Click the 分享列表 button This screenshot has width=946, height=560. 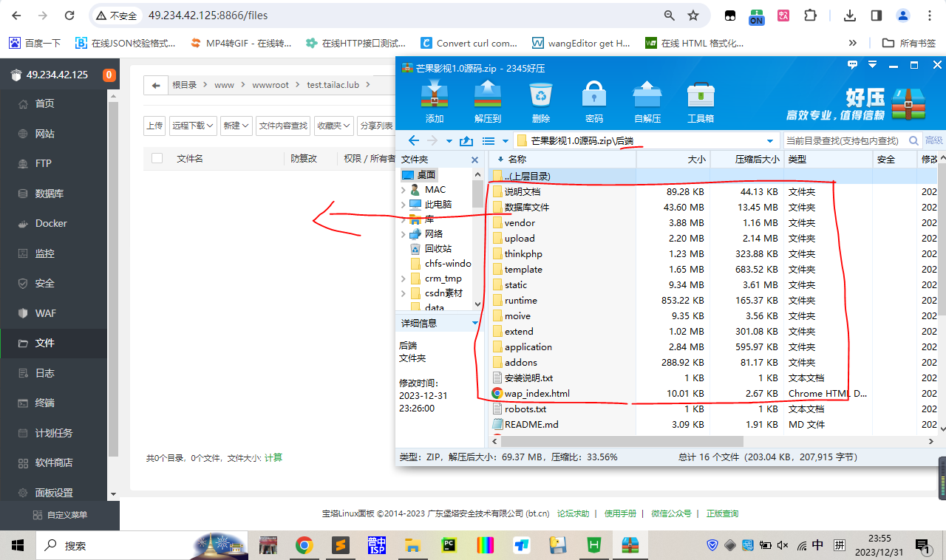376,126
